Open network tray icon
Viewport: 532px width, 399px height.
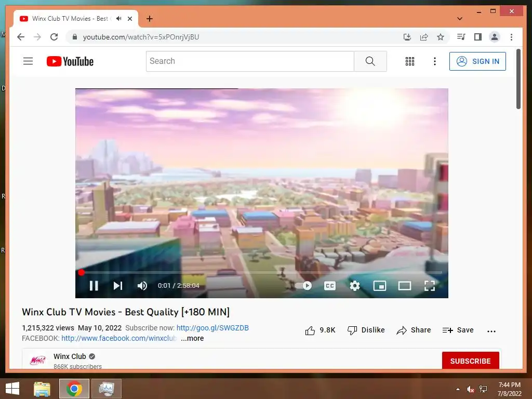click(483, 389)
